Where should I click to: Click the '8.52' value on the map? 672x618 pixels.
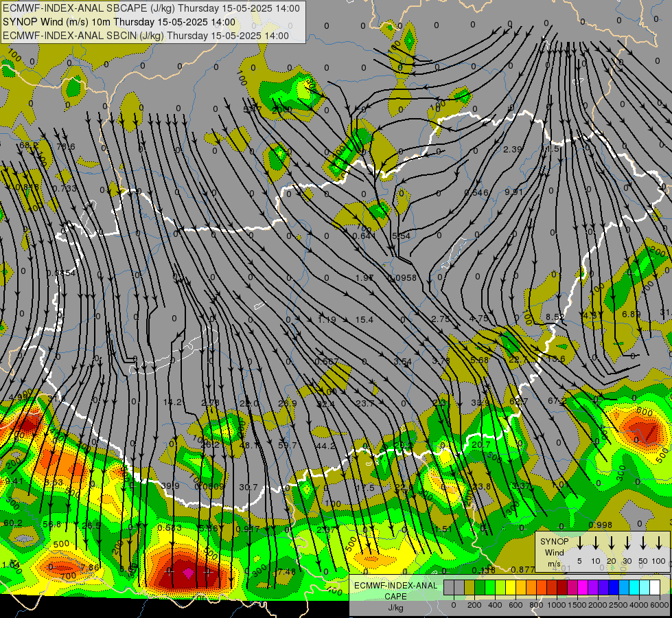pos(555,317)
